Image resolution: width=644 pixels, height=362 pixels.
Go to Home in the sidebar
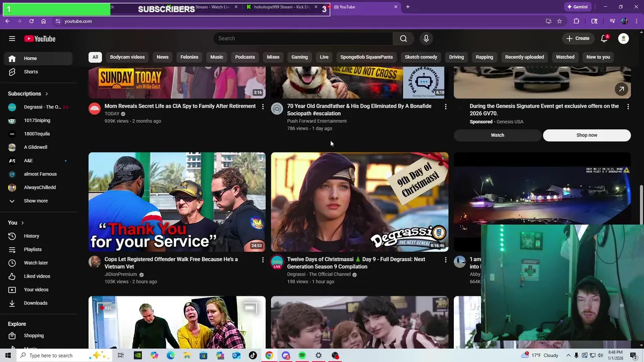pos(39,58)
